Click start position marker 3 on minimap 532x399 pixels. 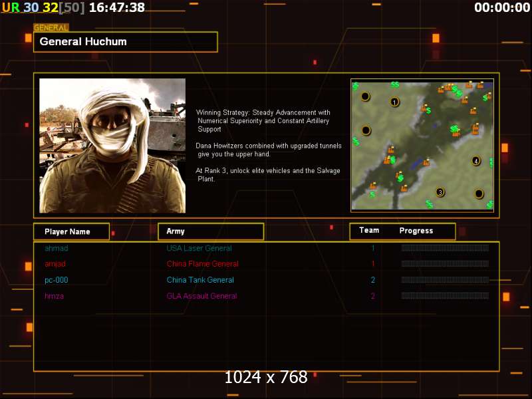pos(440,192)
